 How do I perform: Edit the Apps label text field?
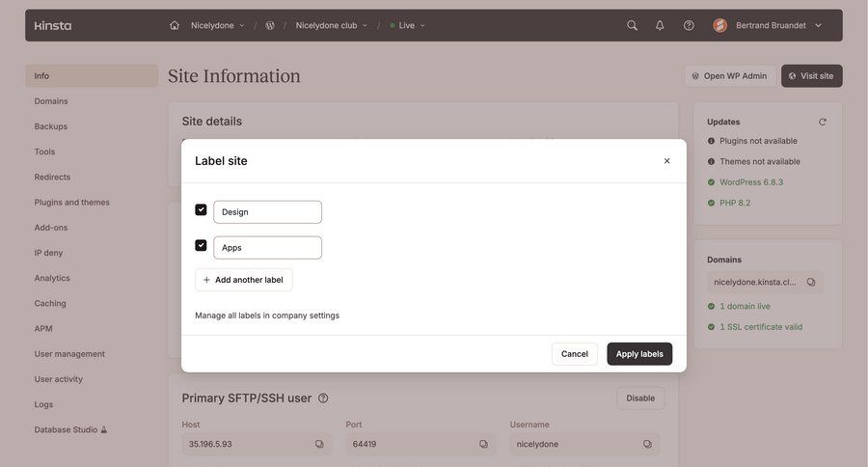coord(267,248)
